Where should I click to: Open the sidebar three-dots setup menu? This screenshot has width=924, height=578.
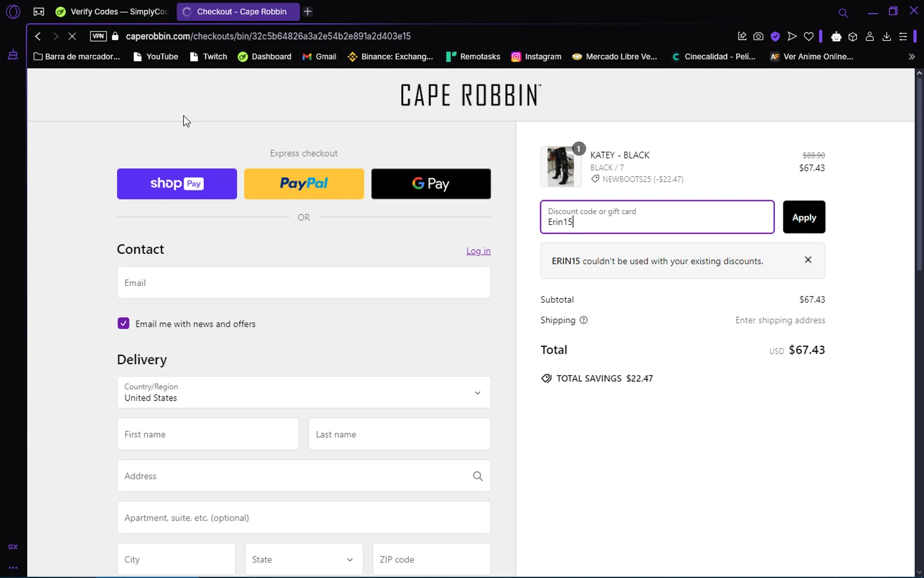coord(13,568)
